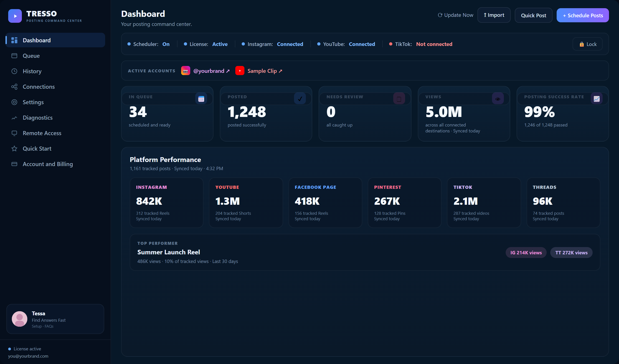Click the Instagram account icon

[x=186, y=71]
